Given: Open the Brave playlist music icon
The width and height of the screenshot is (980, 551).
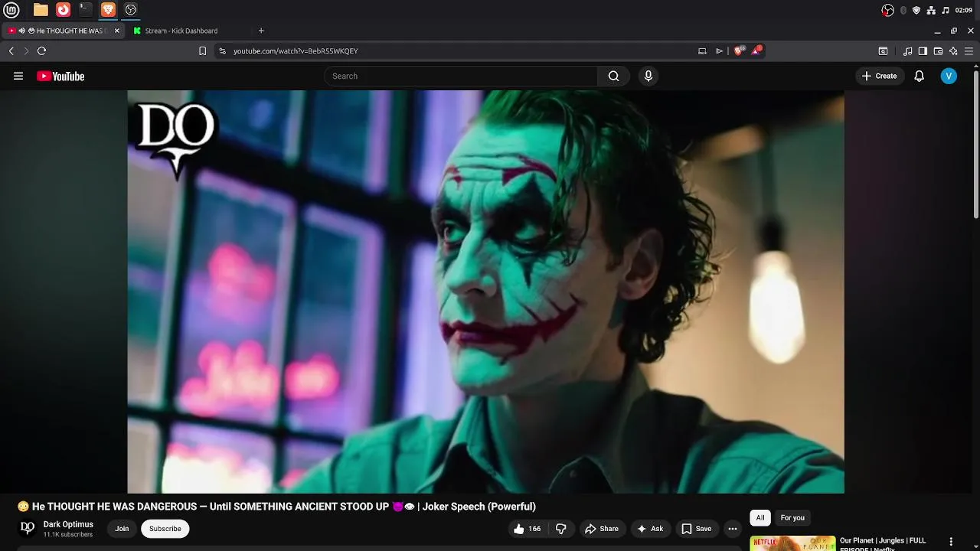Looking at the screenshot, I should click(x=908, y=51).
